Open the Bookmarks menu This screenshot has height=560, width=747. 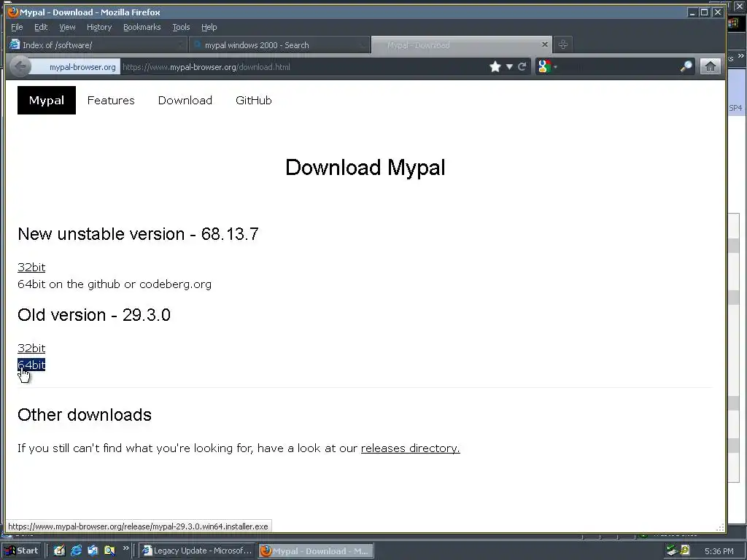point(142,27)
